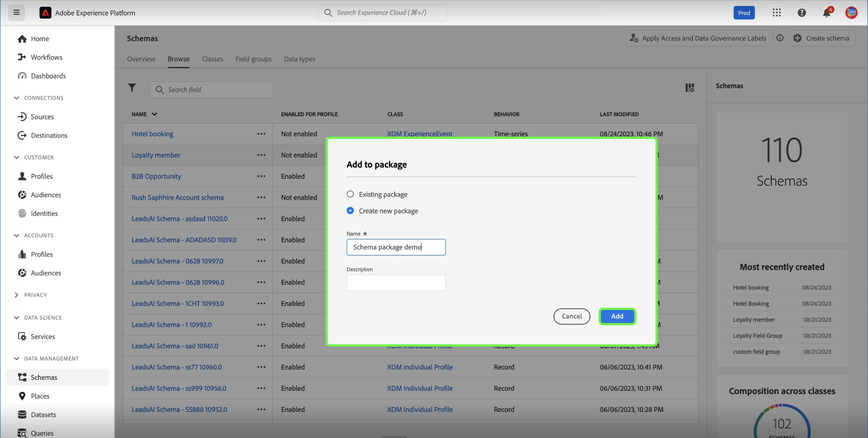Click the Adobe logo icon
Screen dimensions: 868x438
click(45, 13)
